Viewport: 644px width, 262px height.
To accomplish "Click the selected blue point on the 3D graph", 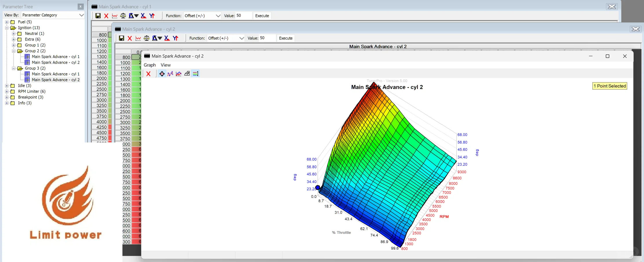I will [318, 188].
